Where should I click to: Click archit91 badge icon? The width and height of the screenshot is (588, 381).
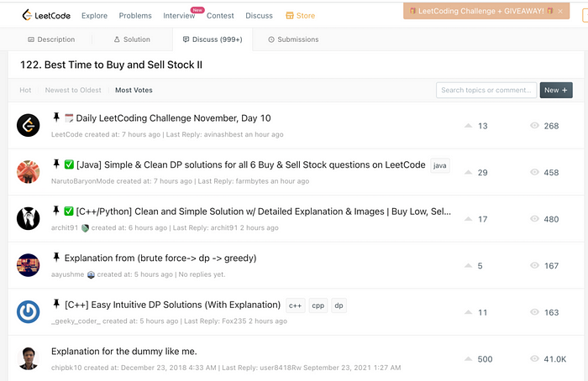pyautogui.click(x=85, y=227)
